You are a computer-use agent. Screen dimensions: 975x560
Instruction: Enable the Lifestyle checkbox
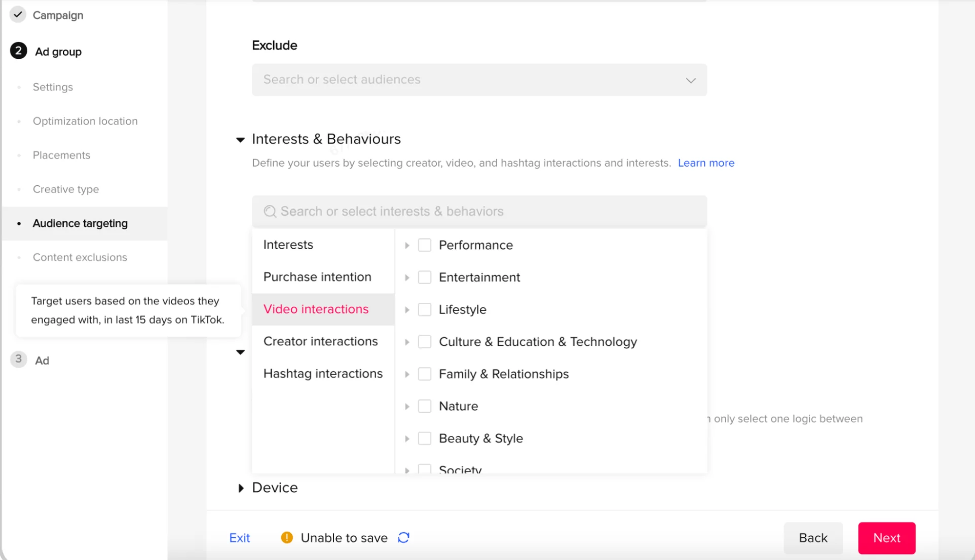click(425, 309)
